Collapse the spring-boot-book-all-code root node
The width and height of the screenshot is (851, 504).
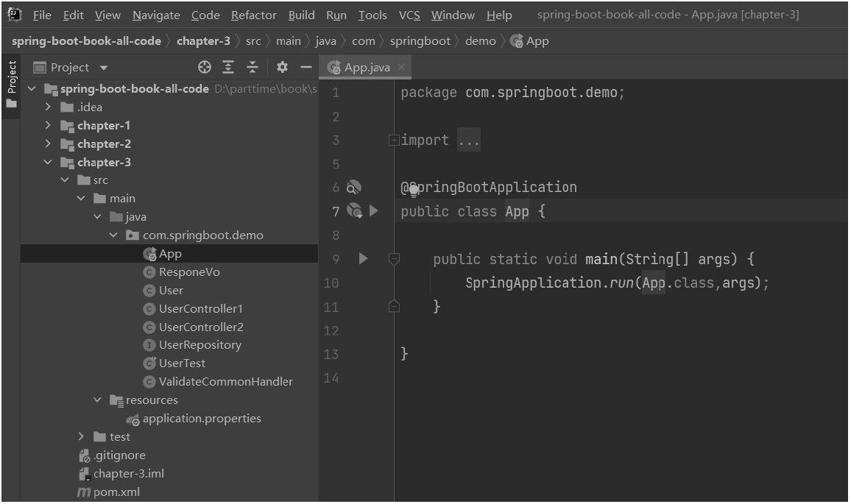[x=32, y=88]
